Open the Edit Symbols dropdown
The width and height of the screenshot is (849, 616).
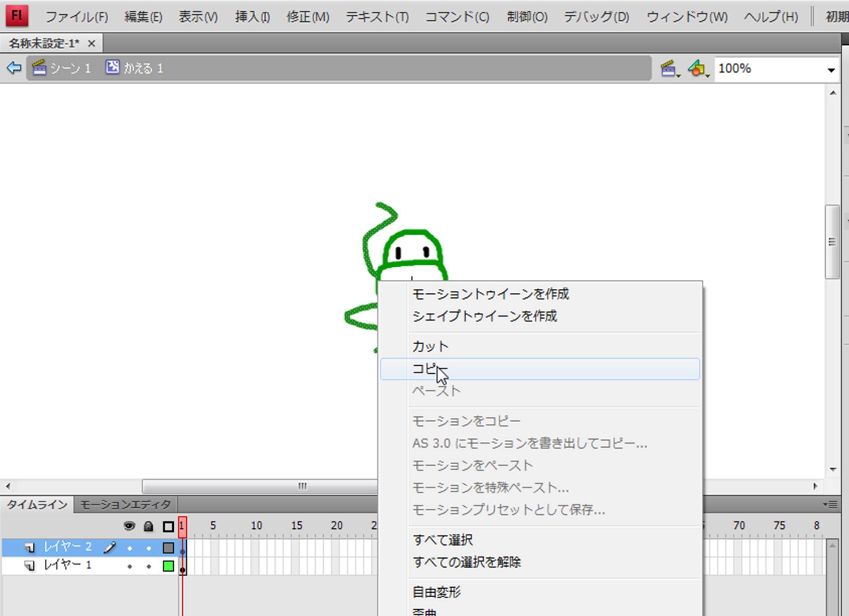click(x=699, y=69)
